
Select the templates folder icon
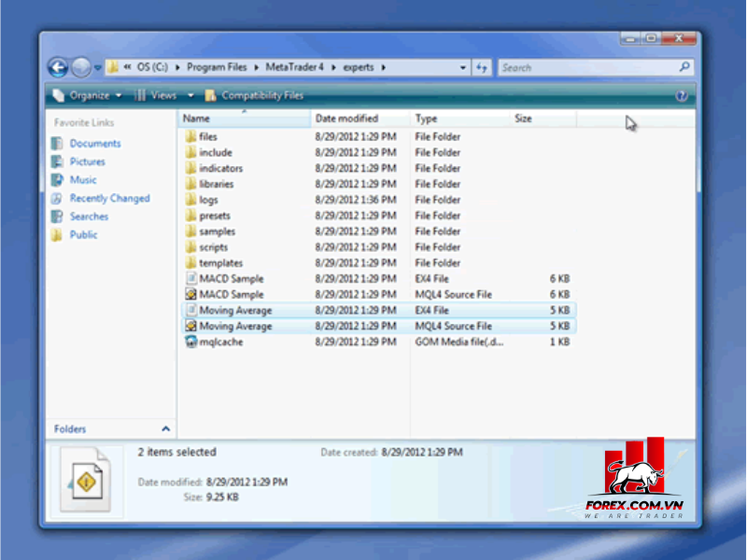point(190,263)
